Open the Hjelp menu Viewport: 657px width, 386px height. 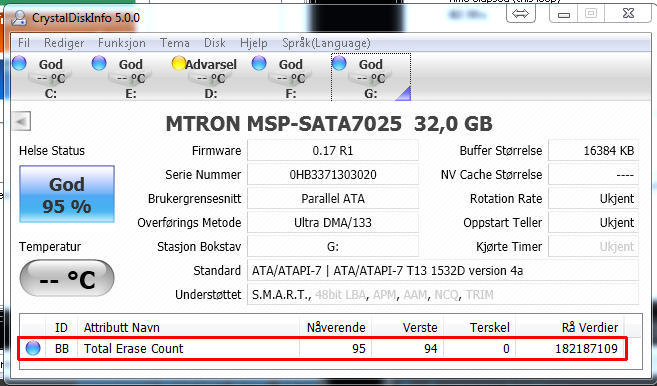pos(253,43)
